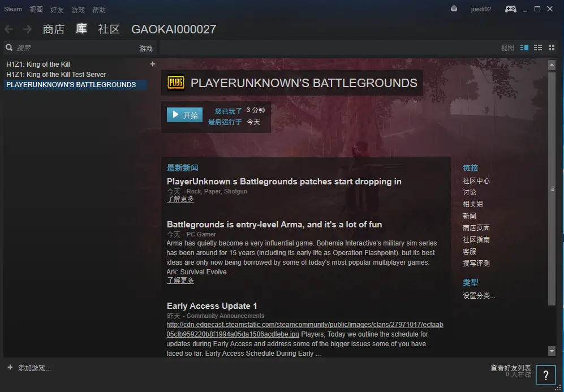Click the 您已玩了 3 分钟 playtime text
The width and height of the screenshot is (564, 392).
pyautogui.click(x=240, y=111)
